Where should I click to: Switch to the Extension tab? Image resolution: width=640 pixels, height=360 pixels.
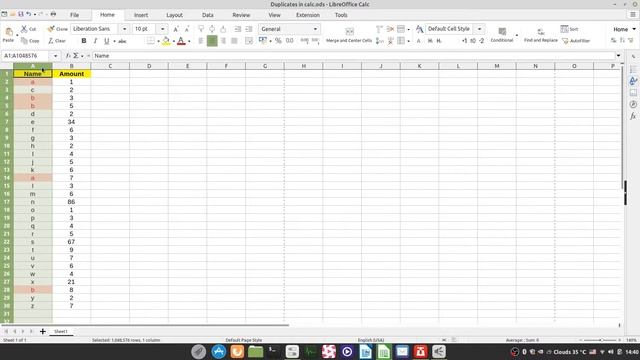click(308, 15)
